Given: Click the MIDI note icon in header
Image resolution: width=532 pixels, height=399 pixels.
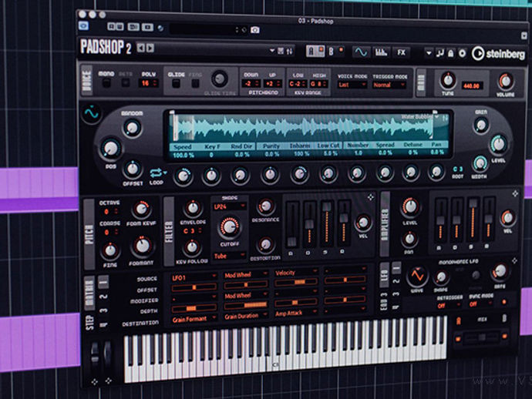Looking at the screenshot, I should click(440, 53).
